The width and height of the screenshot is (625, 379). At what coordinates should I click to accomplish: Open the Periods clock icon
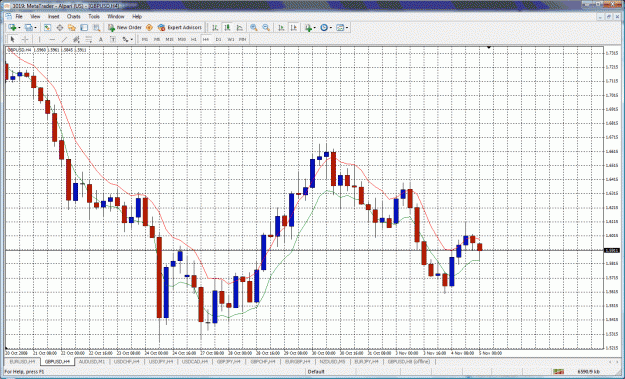point(324,27)
